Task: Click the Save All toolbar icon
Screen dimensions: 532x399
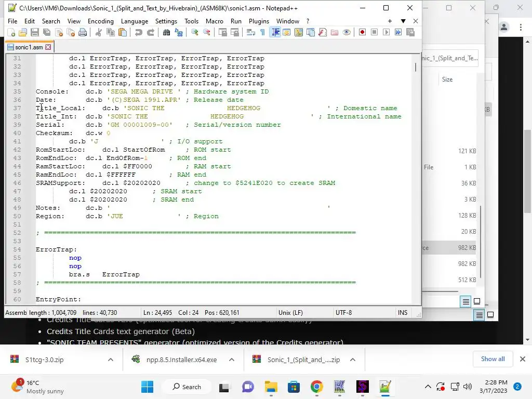Action: pyautogui.click(x=47, y=32)
